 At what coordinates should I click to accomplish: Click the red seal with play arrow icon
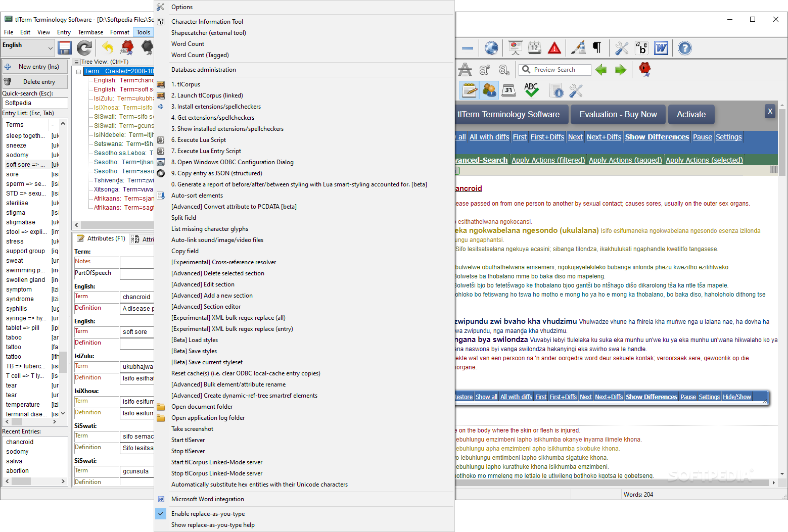(644, 69)
